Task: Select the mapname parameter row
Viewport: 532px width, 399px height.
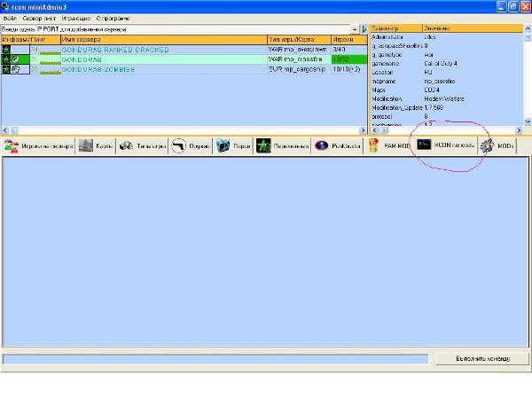Action: (x=446, y=81)
